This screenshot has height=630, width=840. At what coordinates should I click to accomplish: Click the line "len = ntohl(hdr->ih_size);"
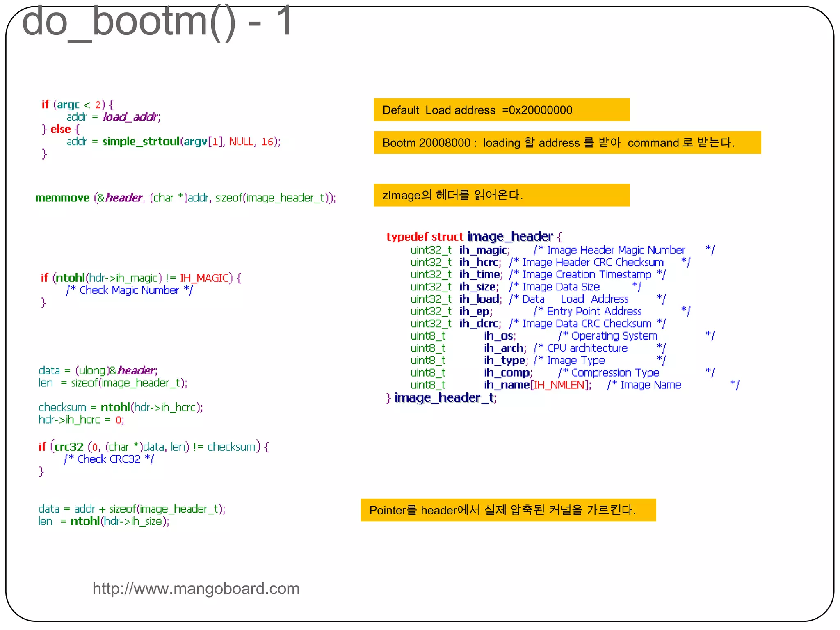tap(104, 521)
